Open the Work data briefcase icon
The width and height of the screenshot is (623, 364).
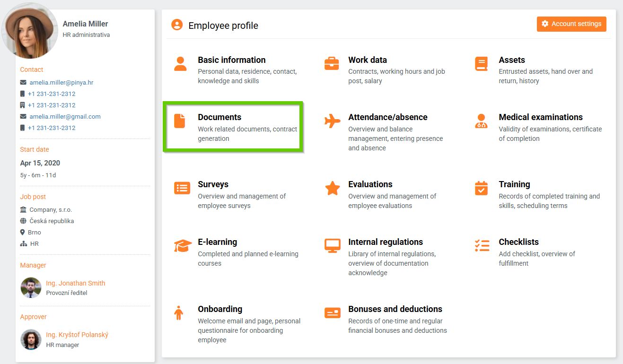click(x=332, y=64)
